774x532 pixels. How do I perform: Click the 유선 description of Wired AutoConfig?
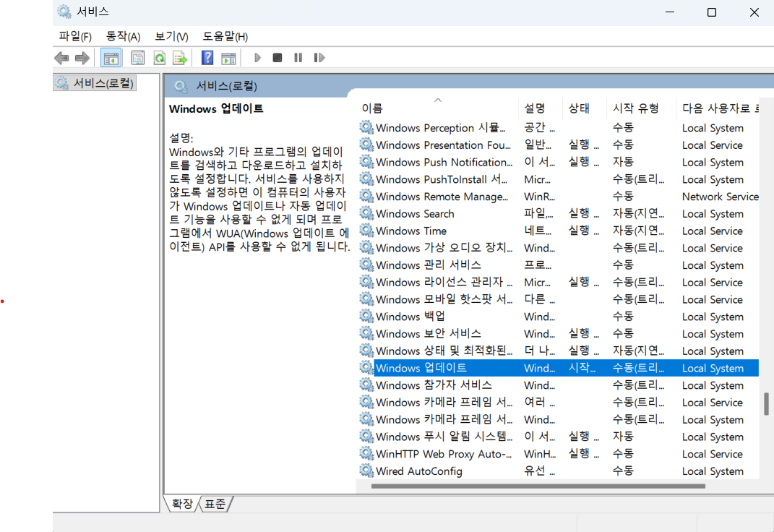[539, 471]
